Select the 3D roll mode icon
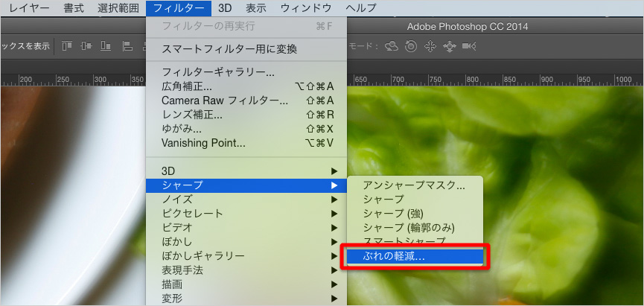This screenshot has width=644, height=306. 411,46
